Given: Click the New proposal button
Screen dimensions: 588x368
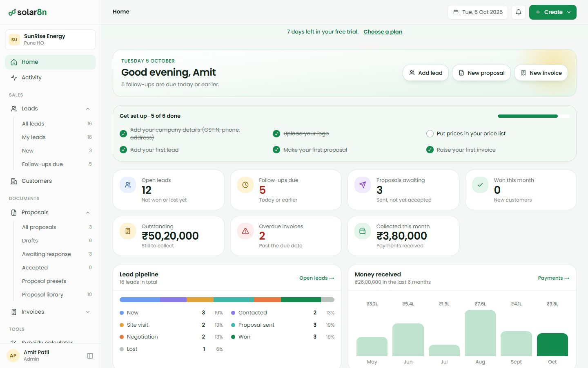Looking at the screenshot, I should 481,73.
